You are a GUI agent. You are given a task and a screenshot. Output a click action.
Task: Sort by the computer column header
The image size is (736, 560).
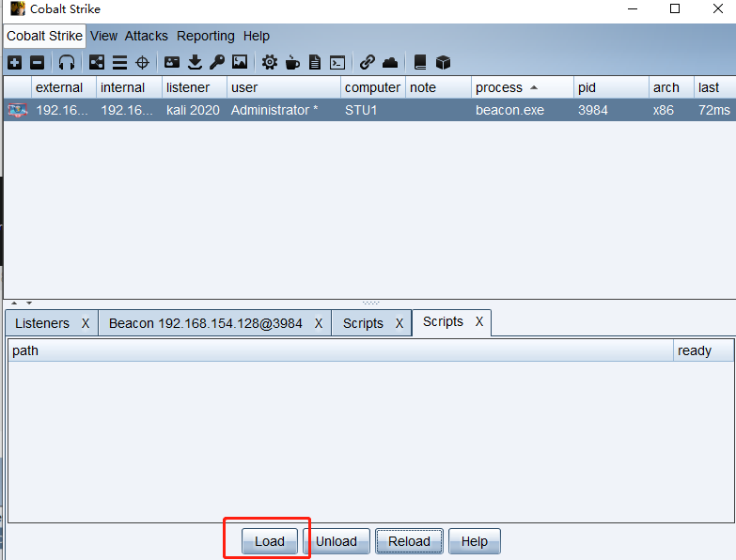coord(372,87)
